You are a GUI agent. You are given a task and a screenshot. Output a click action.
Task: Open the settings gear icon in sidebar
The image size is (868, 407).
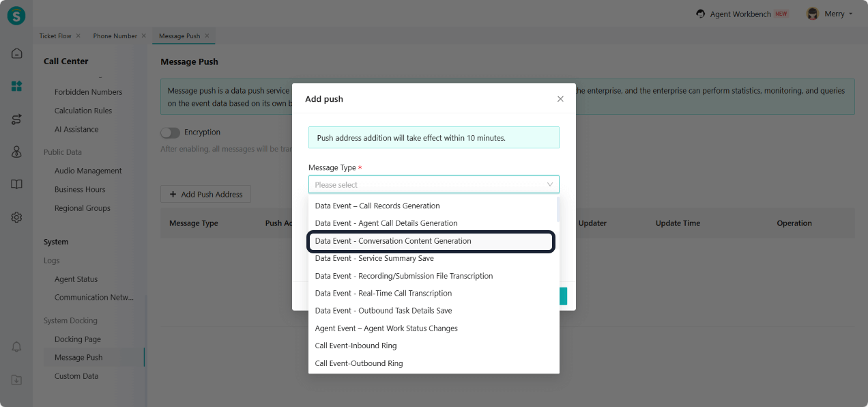click(x=16, y=217)
